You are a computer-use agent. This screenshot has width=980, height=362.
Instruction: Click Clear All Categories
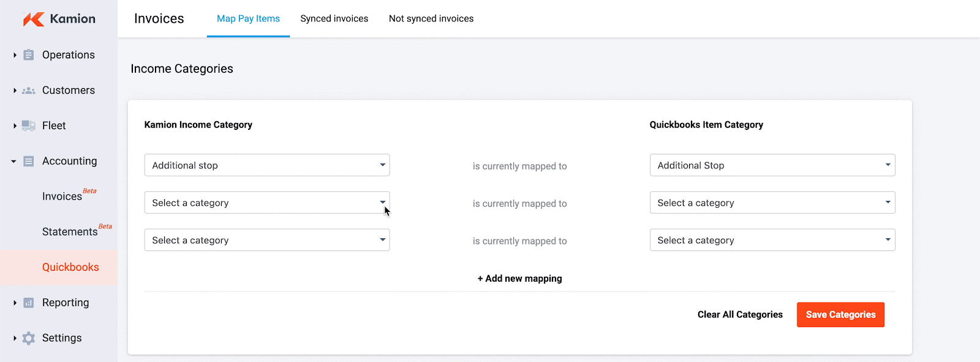(740, 315)
